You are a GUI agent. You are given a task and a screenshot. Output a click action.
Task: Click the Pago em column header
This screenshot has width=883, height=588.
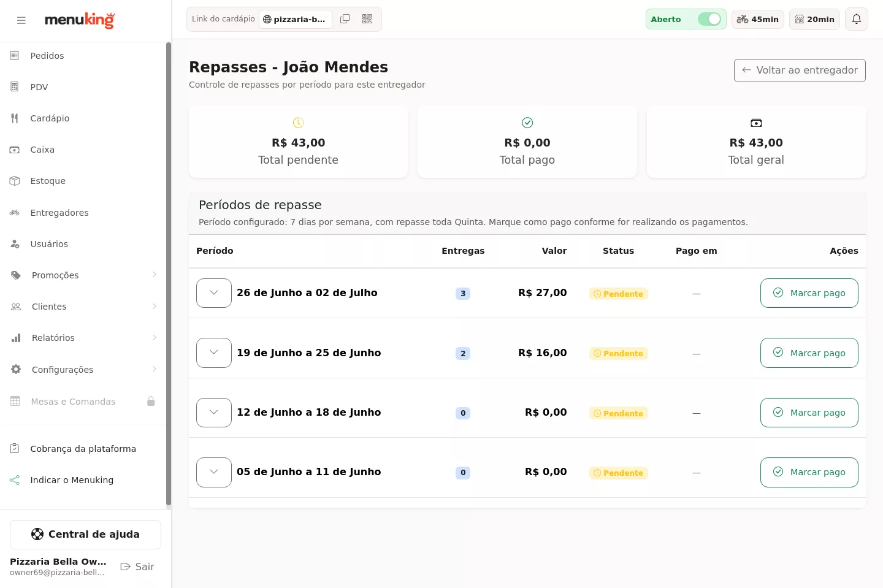point(697,251)
